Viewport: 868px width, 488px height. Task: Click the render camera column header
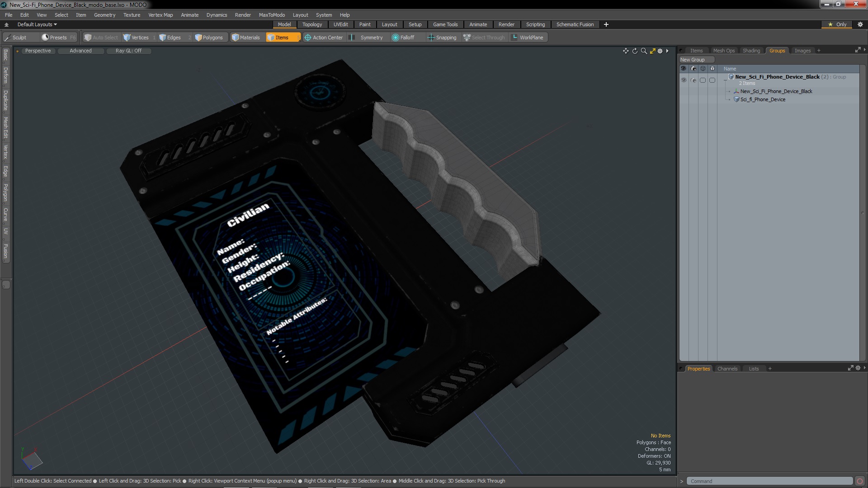(693, 69)
